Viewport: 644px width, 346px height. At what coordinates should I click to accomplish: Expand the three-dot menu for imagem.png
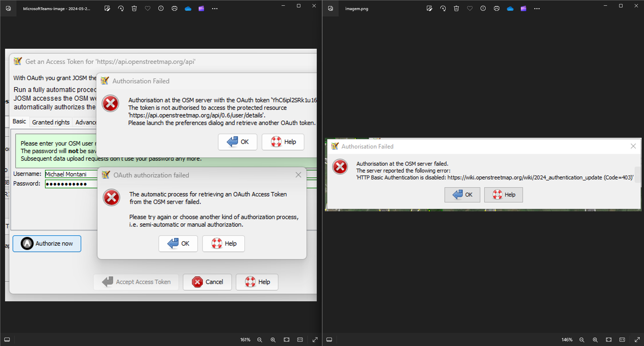click(537, 9)
